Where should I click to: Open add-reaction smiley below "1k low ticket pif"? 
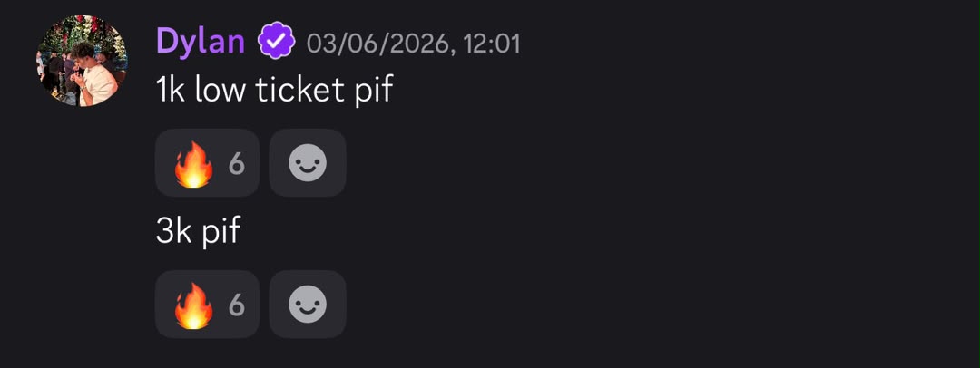pyautogui.click(x=308, y=163)
